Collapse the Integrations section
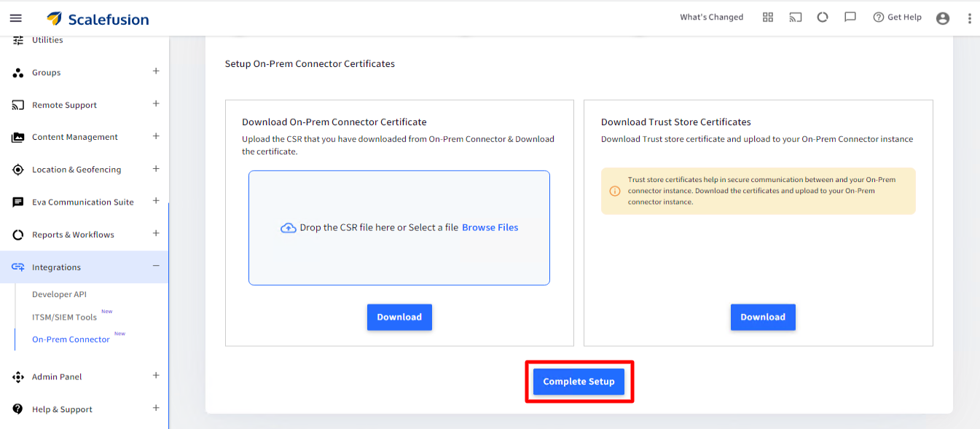Image resolution: width=980 pixels, height=429 pixels. [156, 266]
